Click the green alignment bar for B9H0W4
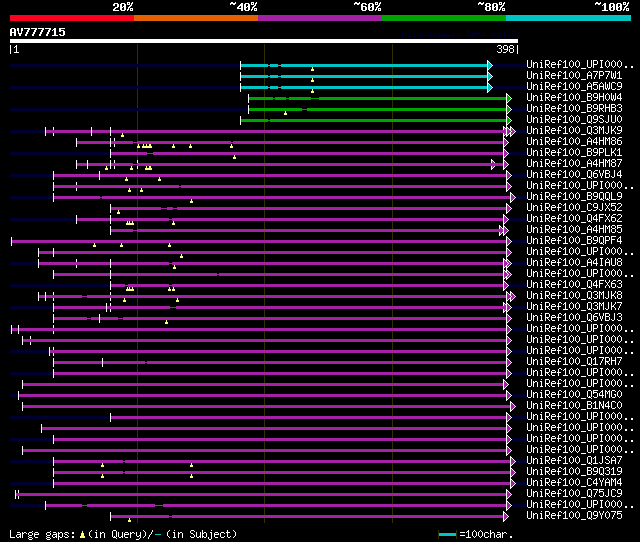Image resolution: width=640 pixels, height=542 pixels. (378, 98)
